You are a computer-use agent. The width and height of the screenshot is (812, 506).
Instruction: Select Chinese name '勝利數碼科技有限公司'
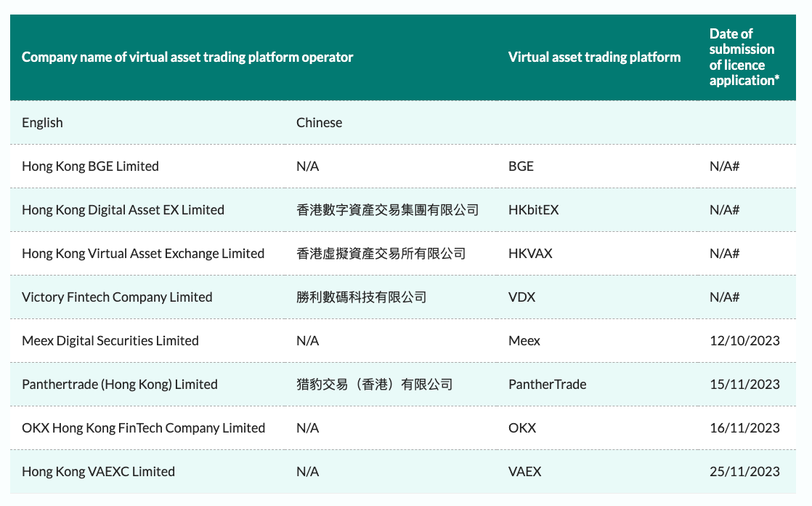tap(362, 297)
